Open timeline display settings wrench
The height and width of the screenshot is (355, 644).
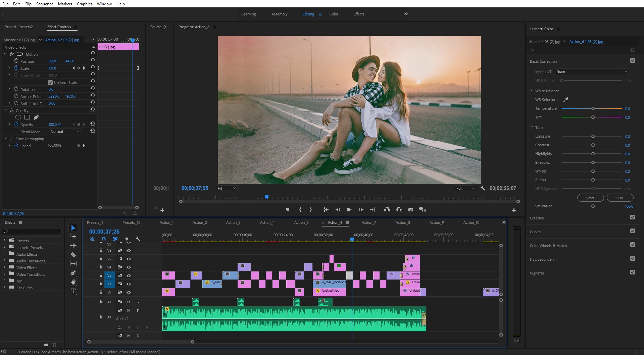pyautogui.click(x=138, y=239)
